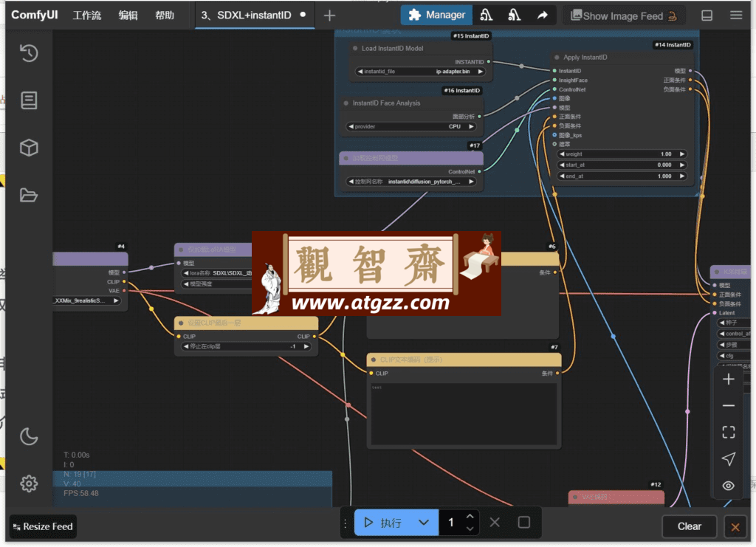Open the 帮助 menu
The image size is (756, 547).
pyautogui.click(x=165, y=16)
